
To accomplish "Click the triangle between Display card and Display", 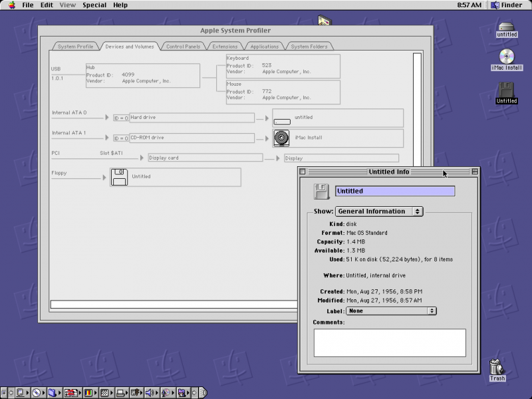I will pyautogui.click(x=277, y=158).
